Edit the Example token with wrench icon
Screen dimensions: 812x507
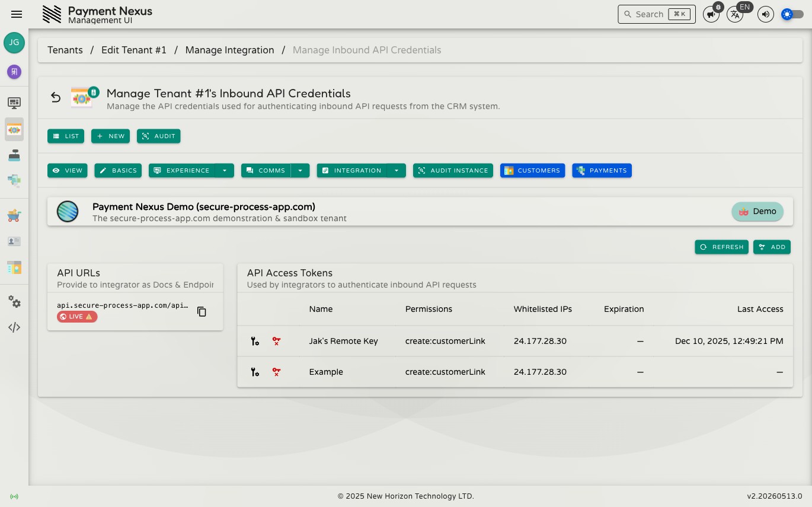point(255,372)
